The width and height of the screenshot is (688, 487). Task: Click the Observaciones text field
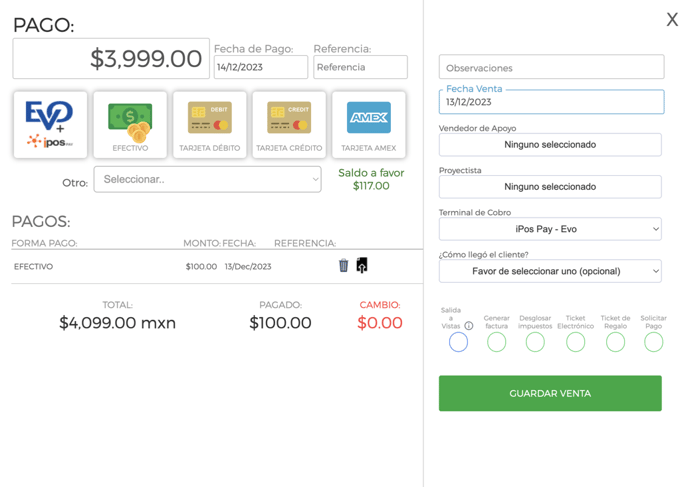[x=551, y=67]
